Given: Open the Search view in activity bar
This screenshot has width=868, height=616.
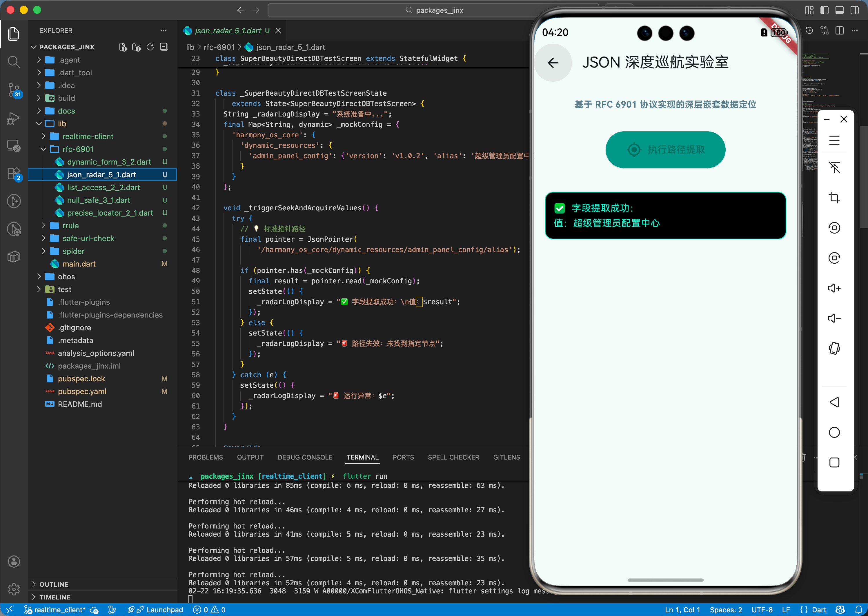Looking at the screenshot, I should click(14, 62).
